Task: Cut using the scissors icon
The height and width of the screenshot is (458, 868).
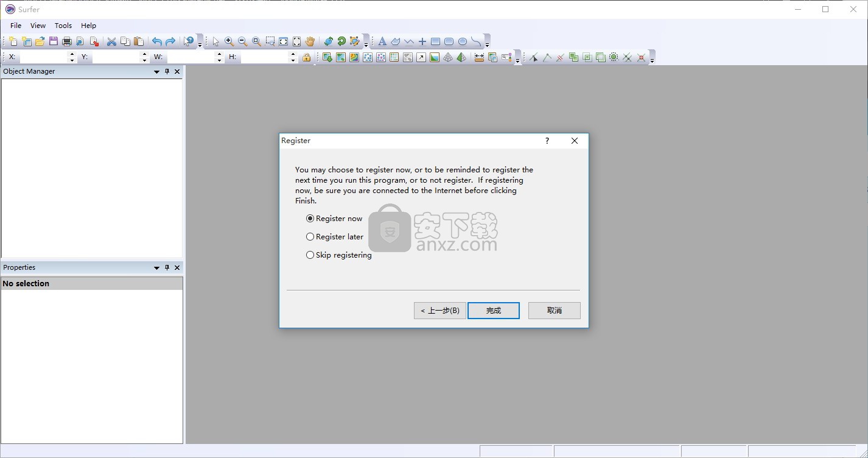Action: coord(111,41)
